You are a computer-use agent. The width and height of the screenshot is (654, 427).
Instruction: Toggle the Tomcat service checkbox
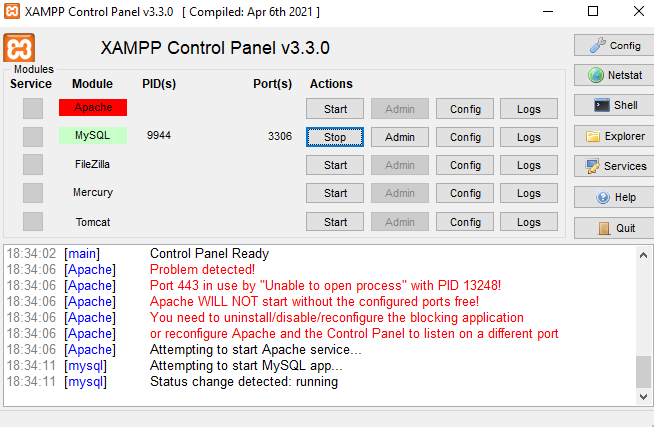tap(33, 221)
